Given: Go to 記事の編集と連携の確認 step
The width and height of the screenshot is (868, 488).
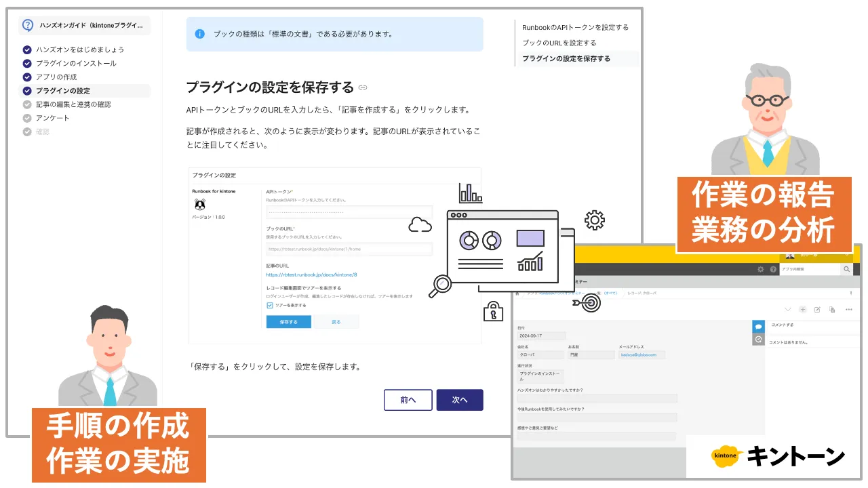Looking at the screenshot, I should [73, 104].
